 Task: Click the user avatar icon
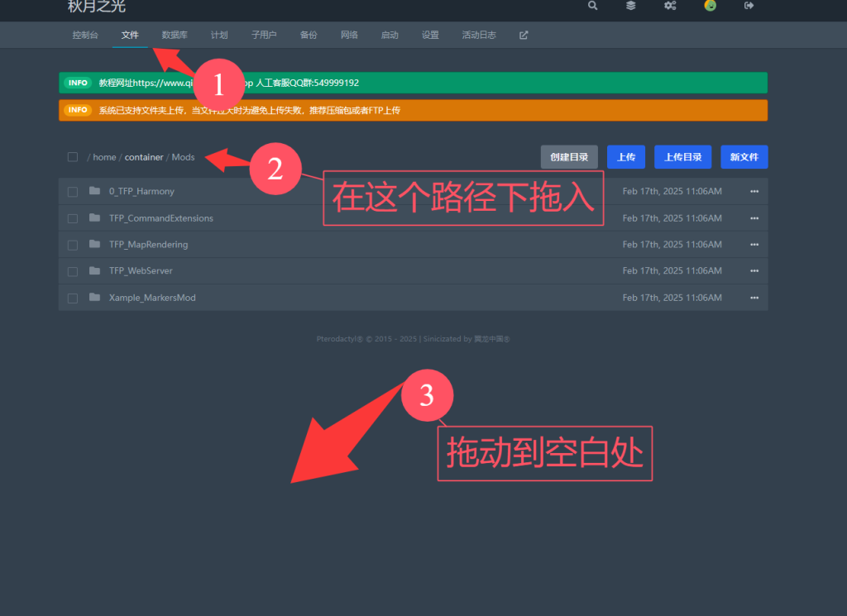(710, 6)
